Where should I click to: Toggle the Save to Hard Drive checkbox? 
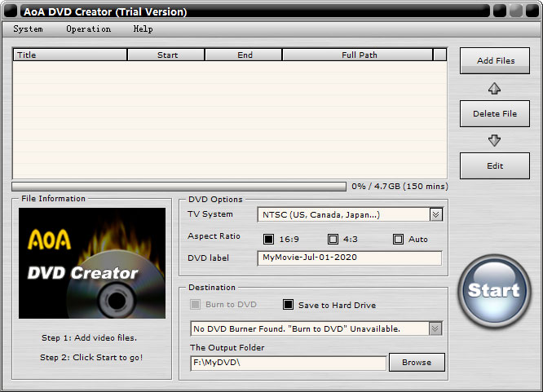(288, 305)
